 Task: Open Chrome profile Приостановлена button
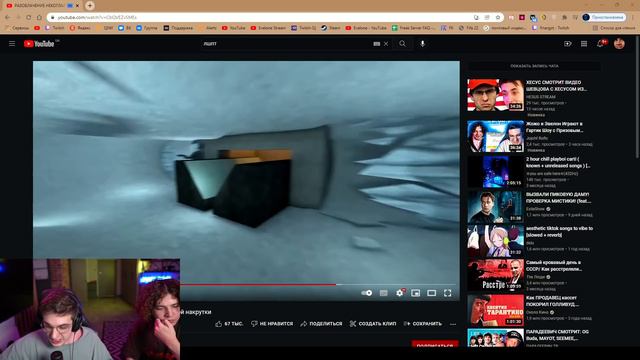click(x=604, y=17)
